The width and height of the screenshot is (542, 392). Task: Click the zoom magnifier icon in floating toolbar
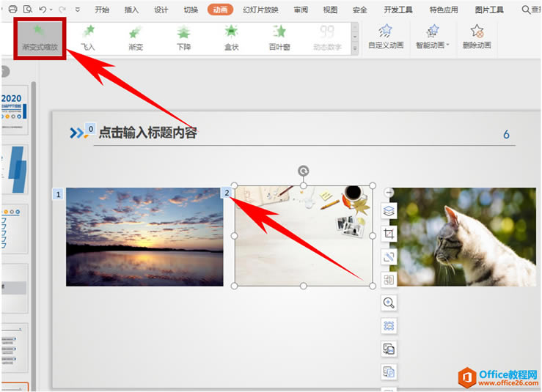pos(389,303)
